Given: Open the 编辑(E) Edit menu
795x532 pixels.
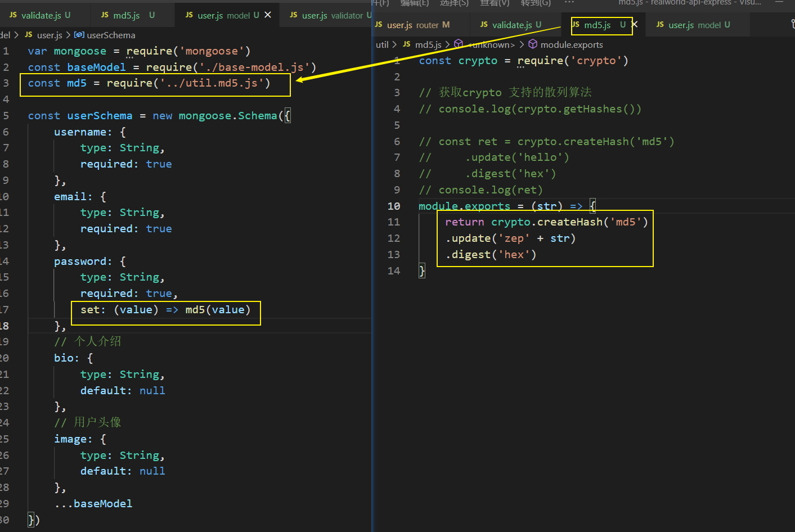Looking at the screenshot, I should click(x=415, y=3).
